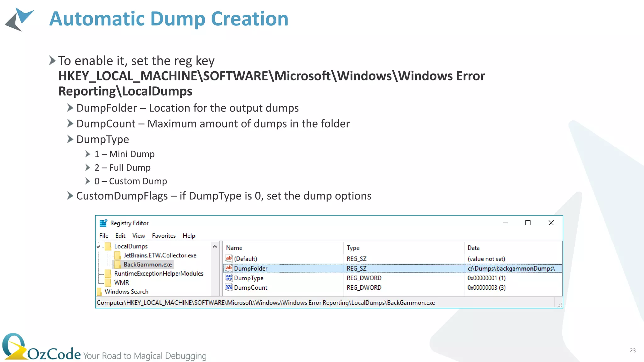The image size is (644, 362).
Task: Click the DumpCount DWORD value icon
Action: [x=229, y=287]
